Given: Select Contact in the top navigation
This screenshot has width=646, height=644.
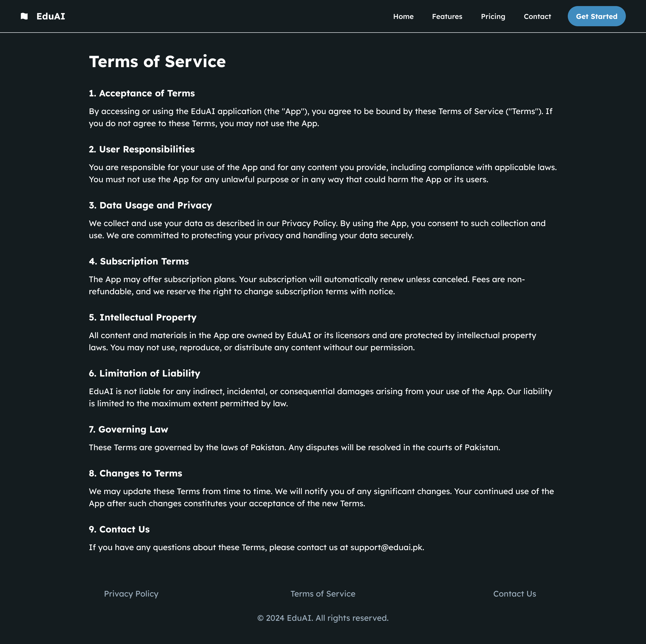Looking at the screenshot, I should 537,16.
